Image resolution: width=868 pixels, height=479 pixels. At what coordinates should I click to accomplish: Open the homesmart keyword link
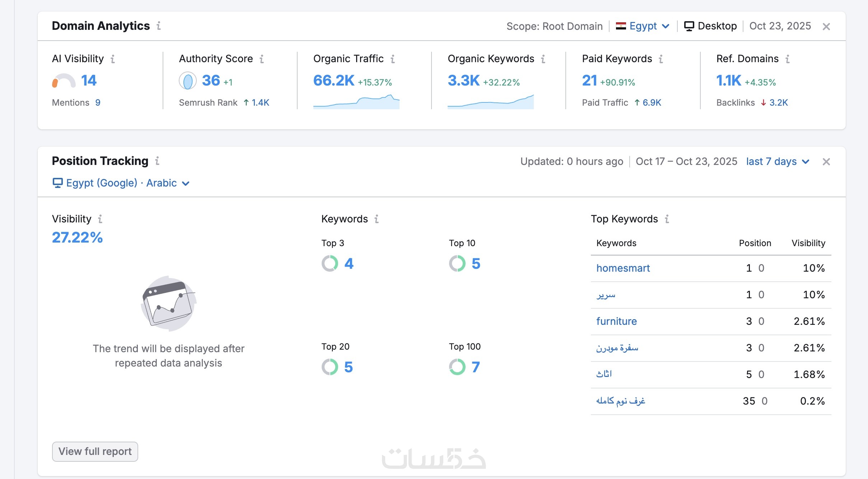coord(623,268)
